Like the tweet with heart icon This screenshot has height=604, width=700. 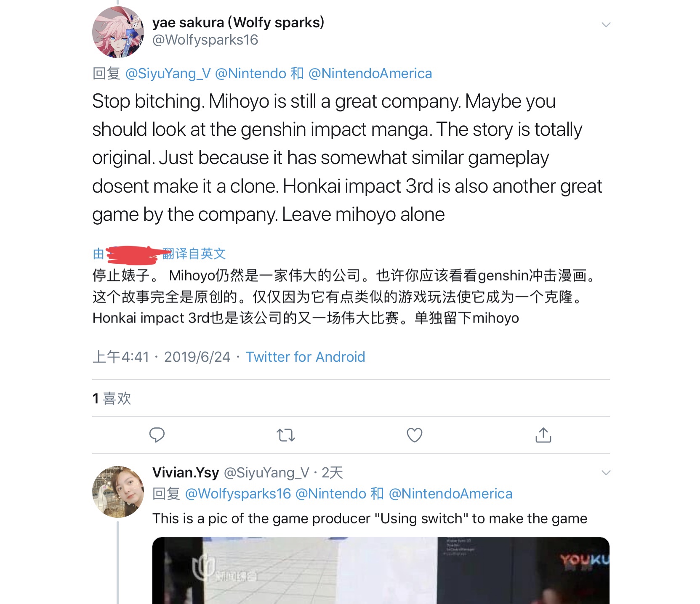[x=414, y=435]
